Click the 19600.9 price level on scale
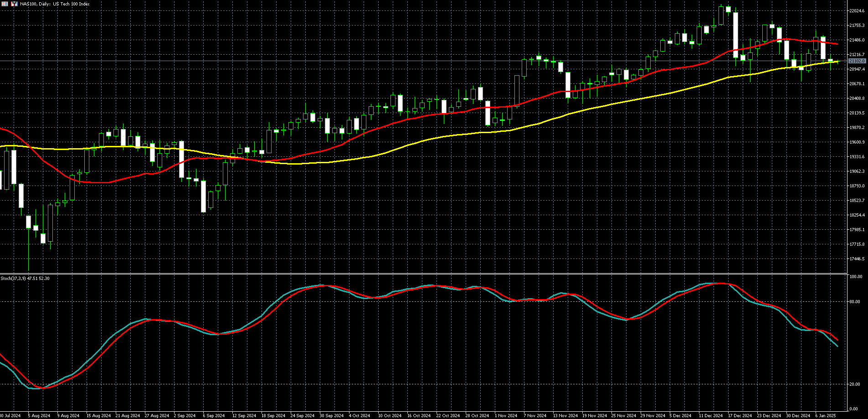 click(857, 142)
